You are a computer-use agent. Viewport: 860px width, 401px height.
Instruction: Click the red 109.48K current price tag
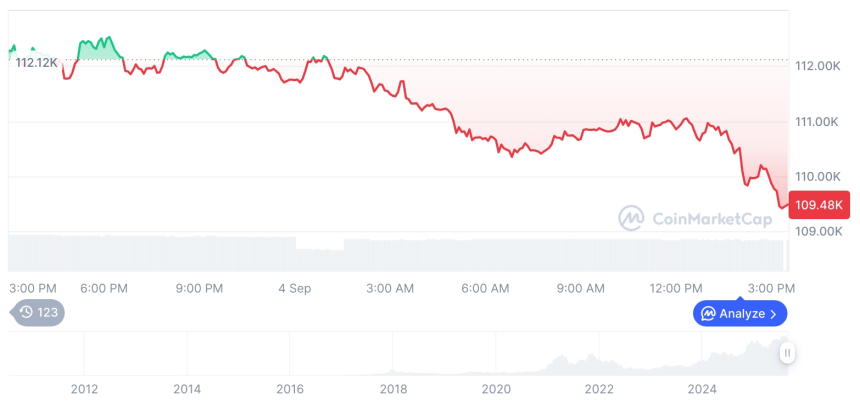(819, 205)
